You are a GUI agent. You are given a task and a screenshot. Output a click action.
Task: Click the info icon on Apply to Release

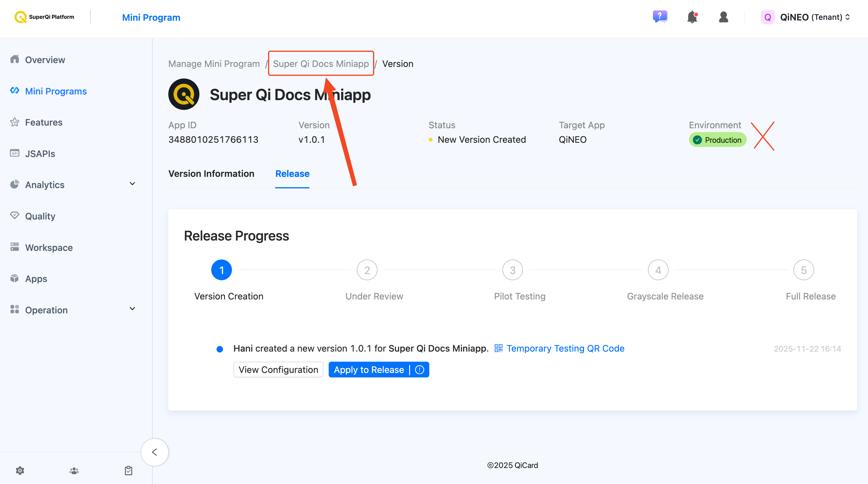click(x=420, y=370)
